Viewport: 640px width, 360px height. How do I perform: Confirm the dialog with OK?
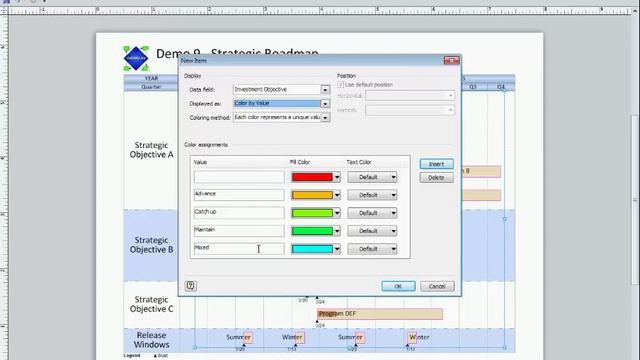coord(398,286)
